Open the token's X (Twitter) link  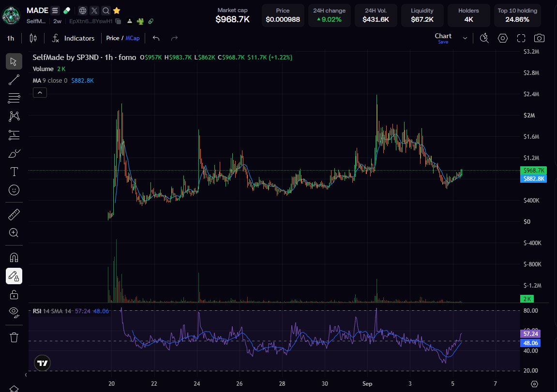[x=94, y=10]
